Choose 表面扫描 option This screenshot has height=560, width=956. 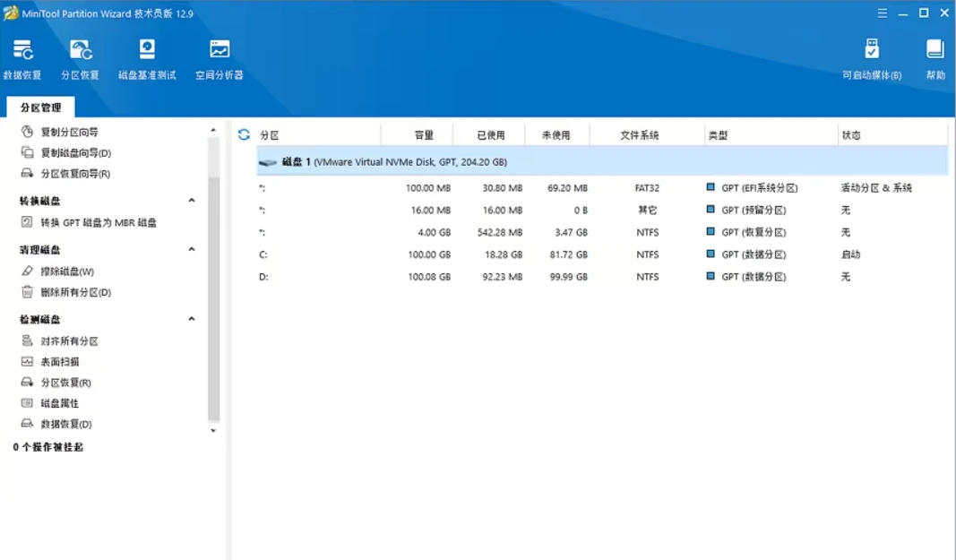click(x=60, y=362)
